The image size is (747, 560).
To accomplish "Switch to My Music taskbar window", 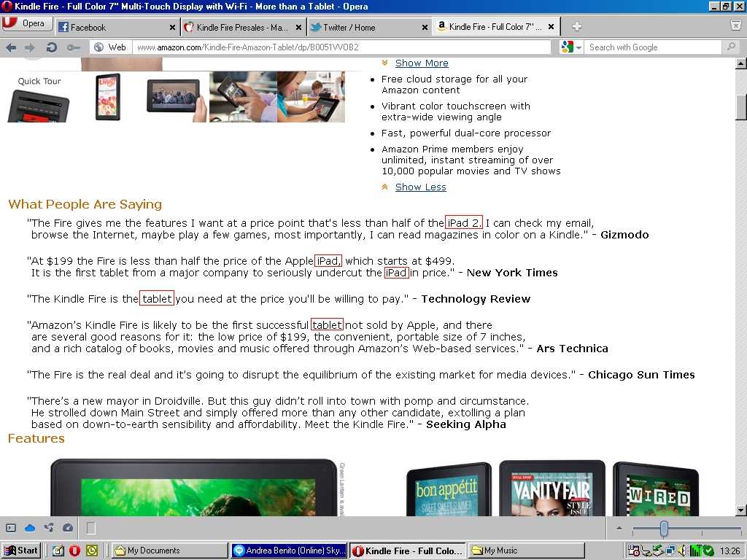I will pyautogui.click(x=527, y=551).
